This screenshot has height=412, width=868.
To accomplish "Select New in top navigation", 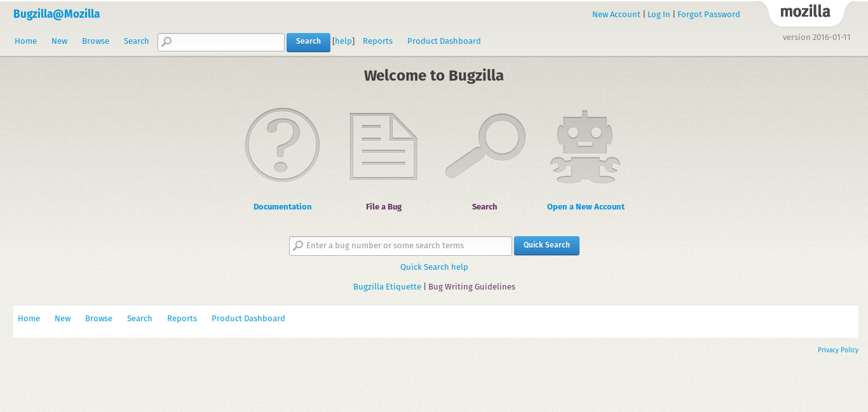I will click(x=60, y=41).
